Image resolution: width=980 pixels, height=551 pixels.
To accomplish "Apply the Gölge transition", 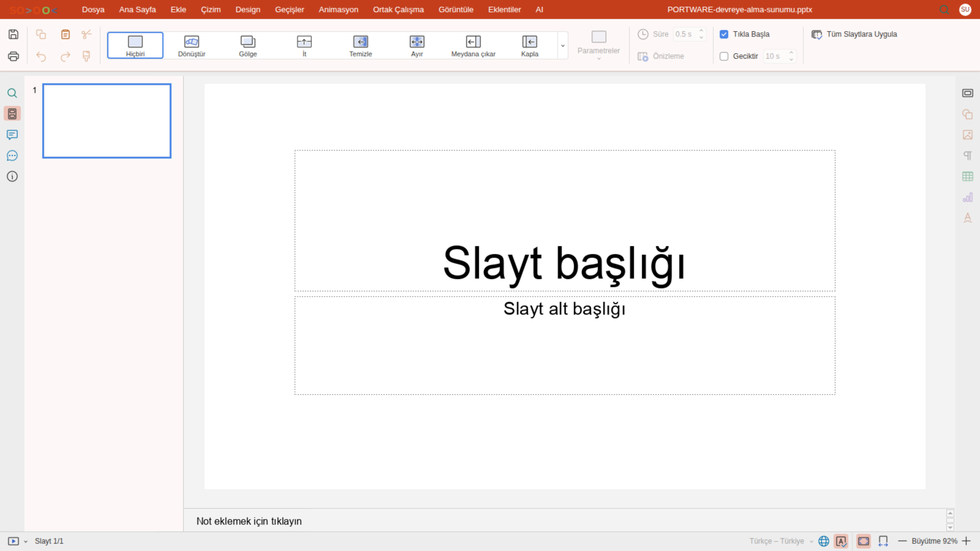I will tap(248, 45).
